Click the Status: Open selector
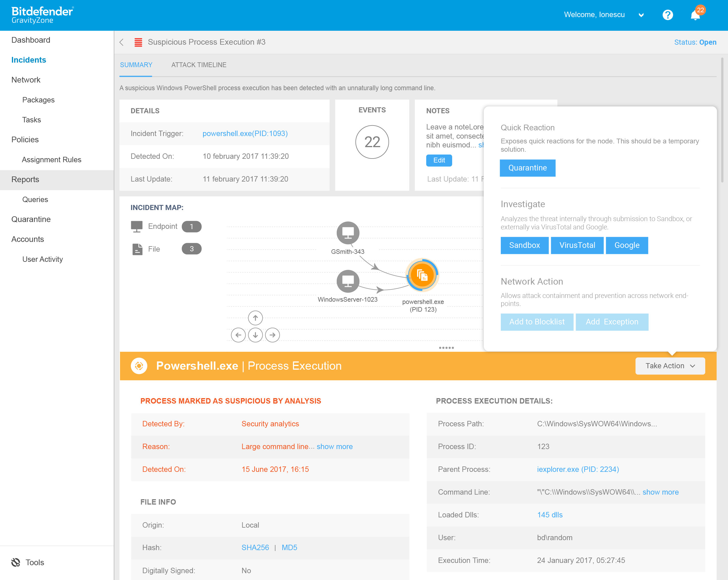 tap(695, 42)
